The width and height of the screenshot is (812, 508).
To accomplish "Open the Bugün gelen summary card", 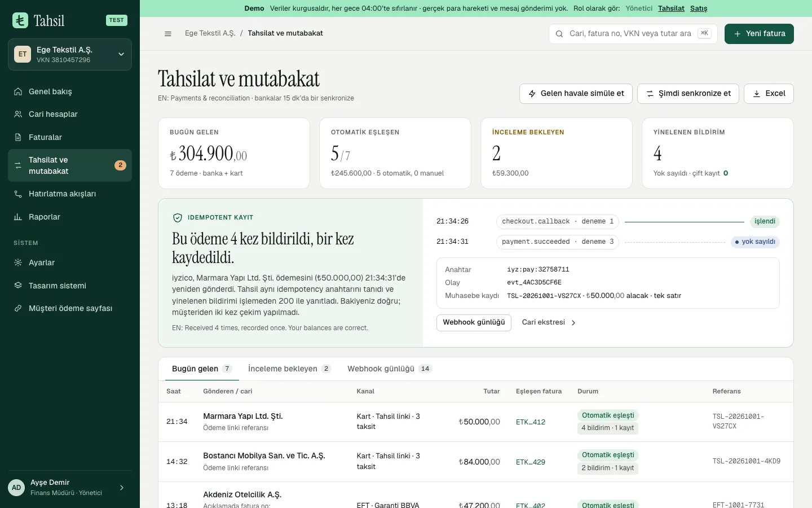I will click(234, 153).
